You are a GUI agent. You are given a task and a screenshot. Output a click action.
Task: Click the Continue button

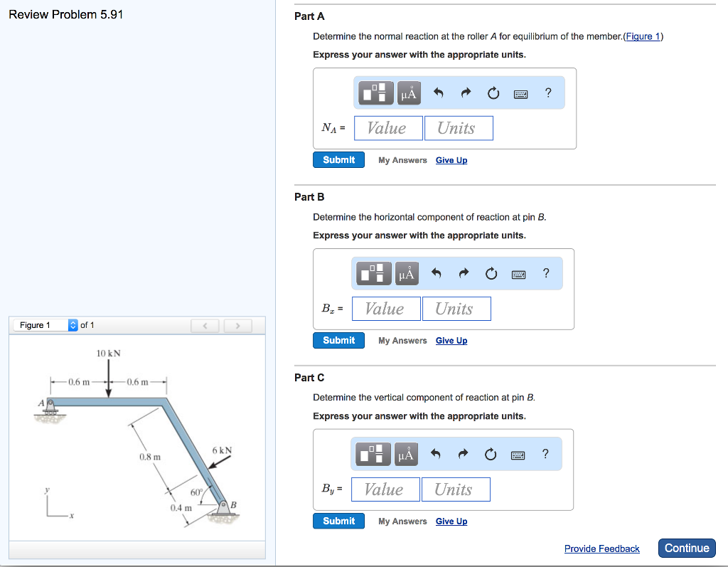686,548
